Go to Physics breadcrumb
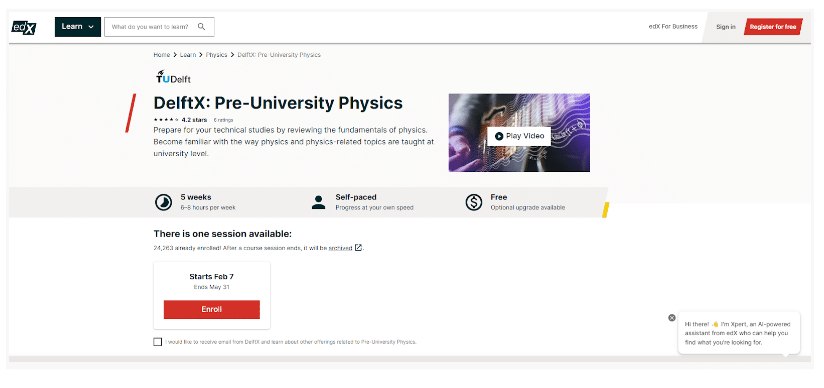 coord(217,55)
